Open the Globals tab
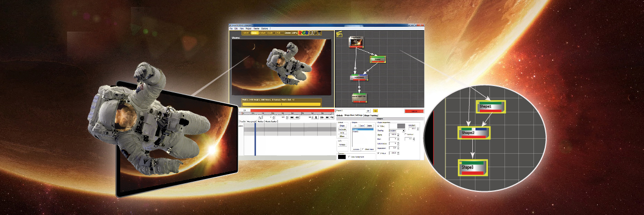This screenshot has width=644, height=215. coord(340,116)
